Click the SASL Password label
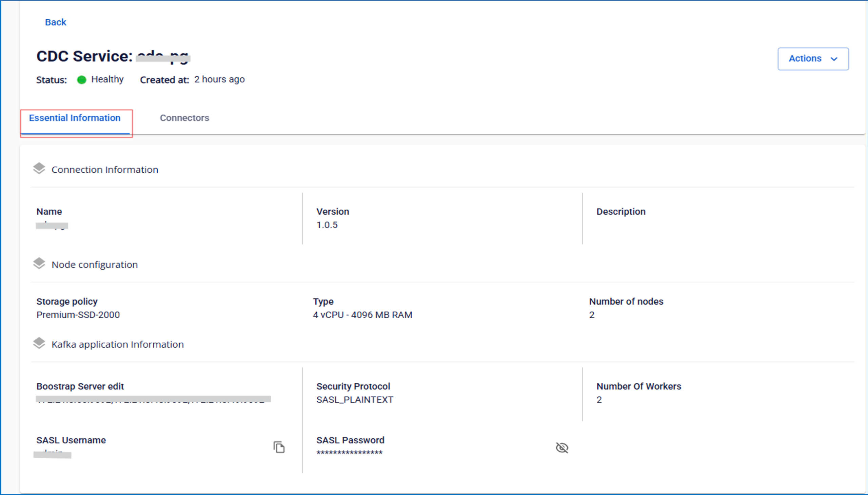 tap(350, 440)
